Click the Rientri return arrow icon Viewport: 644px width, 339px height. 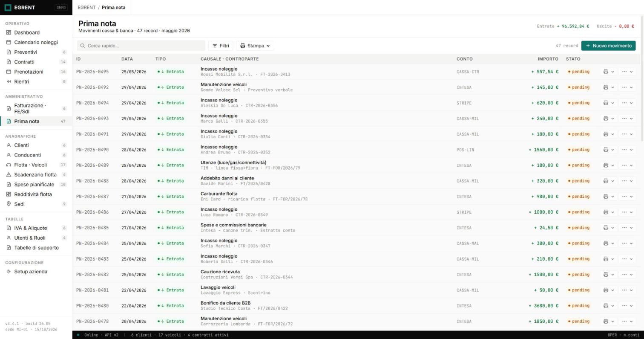point(9,81)
